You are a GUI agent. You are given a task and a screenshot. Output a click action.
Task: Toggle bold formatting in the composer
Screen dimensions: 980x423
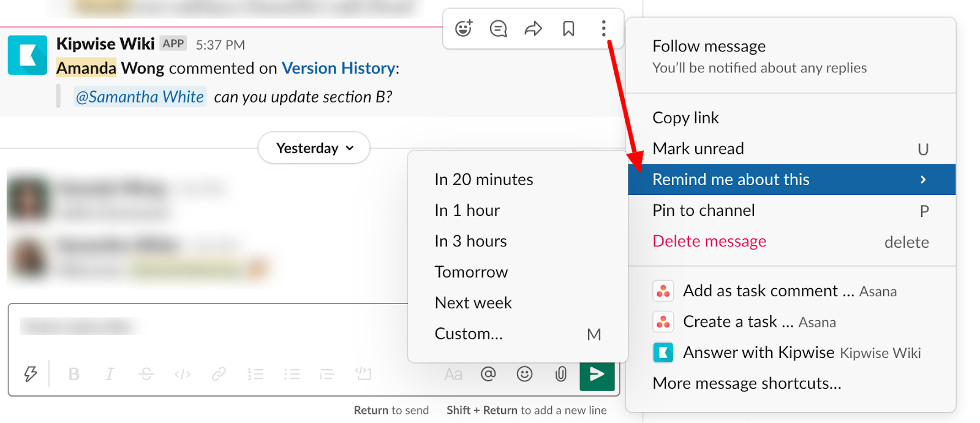click(x=74, y=374)
